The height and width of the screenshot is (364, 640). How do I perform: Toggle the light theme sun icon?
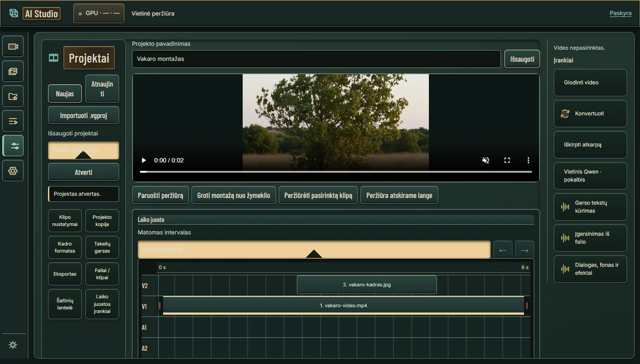click(x=13, y=345)
